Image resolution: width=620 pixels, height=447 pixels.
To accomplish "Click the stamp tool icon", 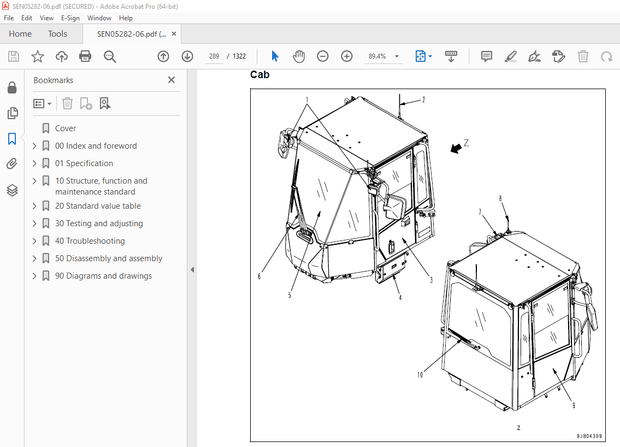I will (559, 57).
